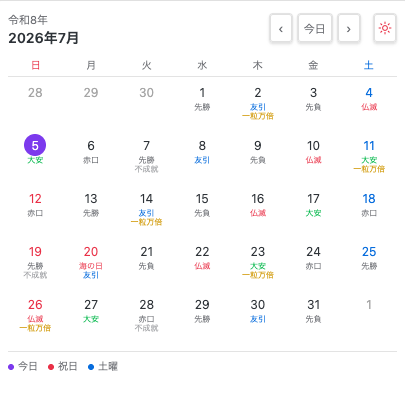Jump to today using 今日 button
Image resolution: width=405 pixels, height=397 pixels.
point(315,28)
